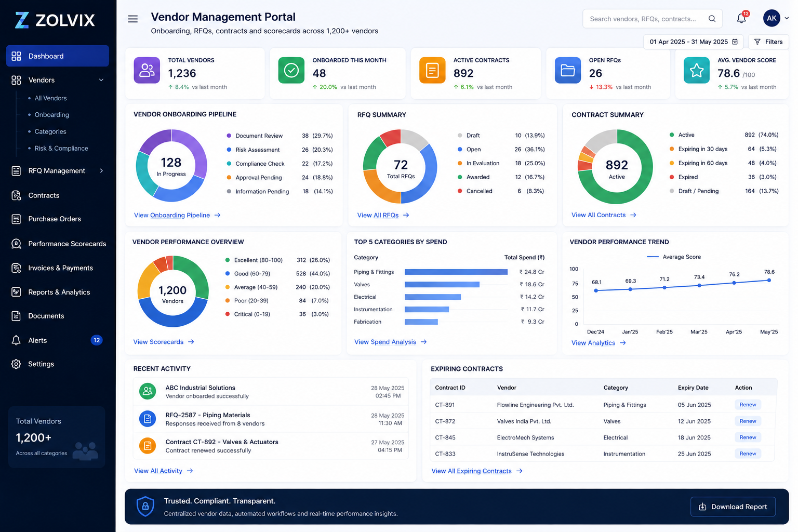Image resolution: width=798 pixels, height=532 pixels.
Task: Click the Avg. Vendor Score star icon
Action: point(697,70)
